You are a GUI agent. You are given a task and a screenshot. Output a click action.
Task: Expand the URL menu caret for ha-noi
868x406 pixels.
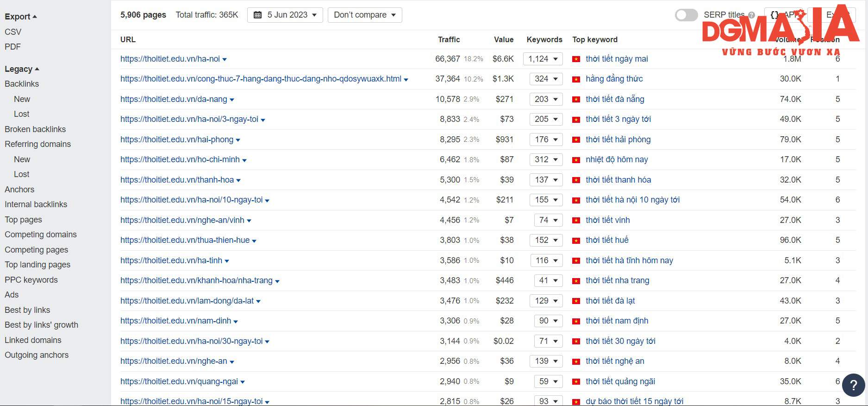pyautogui.click(x=225, y=59)
